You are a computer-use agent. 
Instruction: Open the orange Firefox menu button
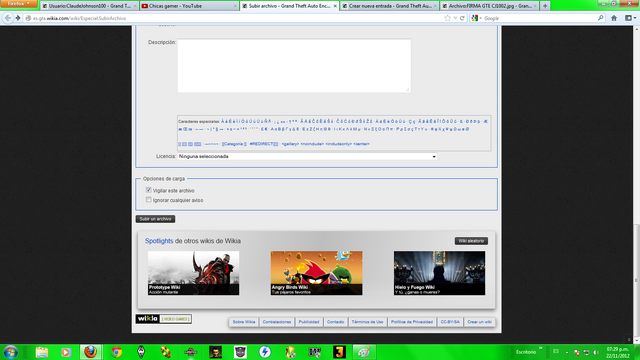(x=18, y=4)
